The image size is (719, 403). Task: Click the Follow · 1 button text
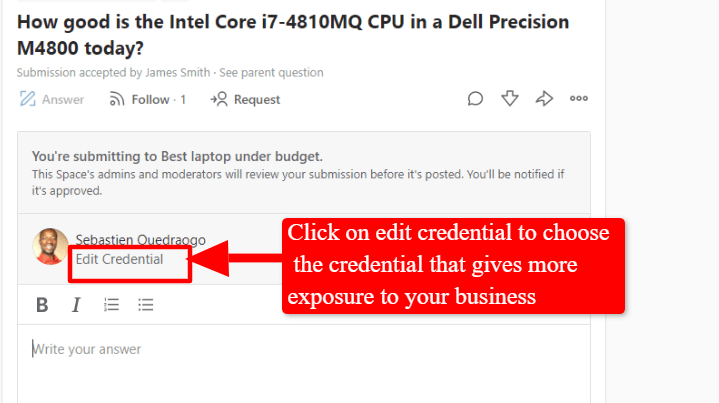click(x=159, y=99)
